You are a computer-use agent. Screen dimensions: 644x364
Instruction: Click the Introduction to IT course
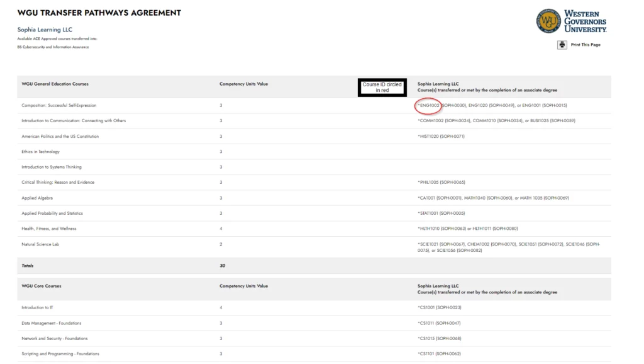pyautogui.click(x=37, y=307)
